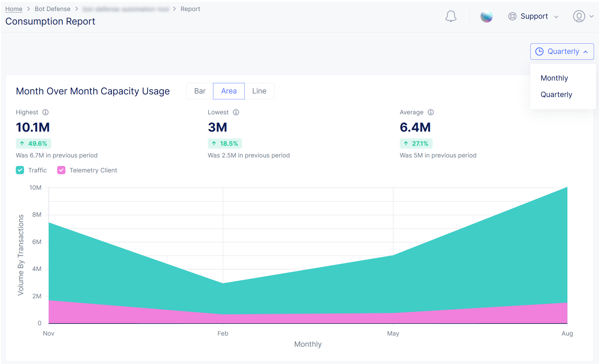The height and width of the screenshot is (364, 599).
Task: Click the Feb peak on chart
Action: tap(223, 283)
